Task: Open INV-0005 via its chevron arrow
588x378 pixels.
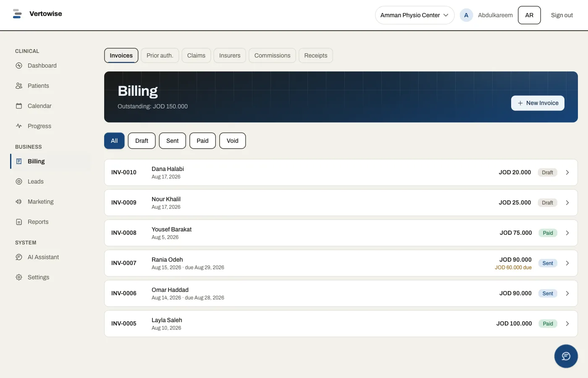Action: (567, 324)
